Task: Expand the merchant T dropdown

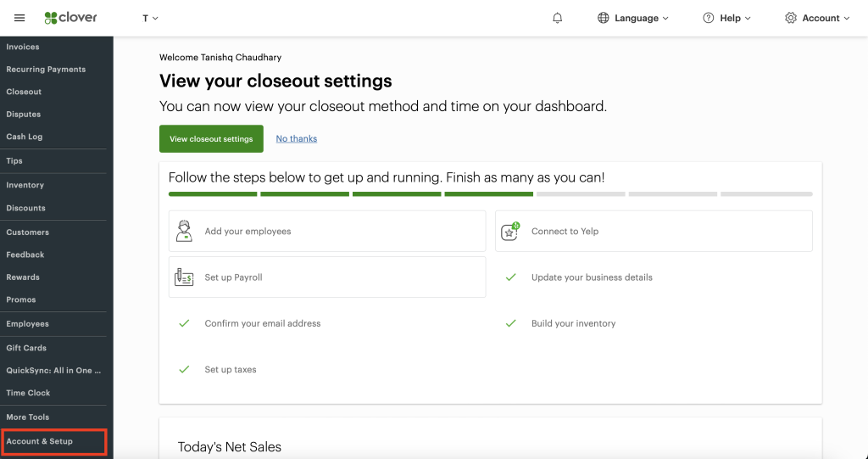Action: tap(150, 18)
